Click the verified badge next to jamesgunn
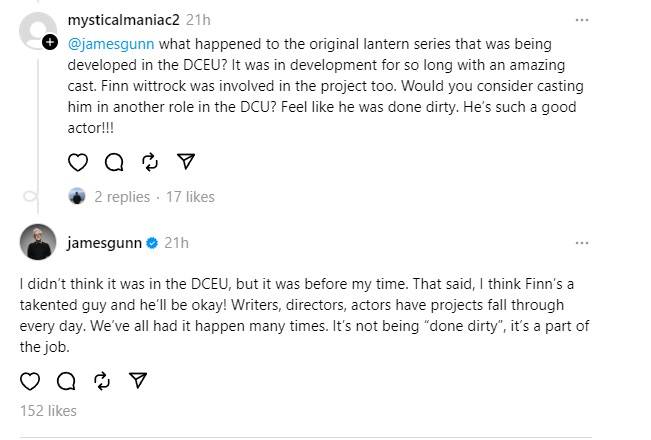 152,242
